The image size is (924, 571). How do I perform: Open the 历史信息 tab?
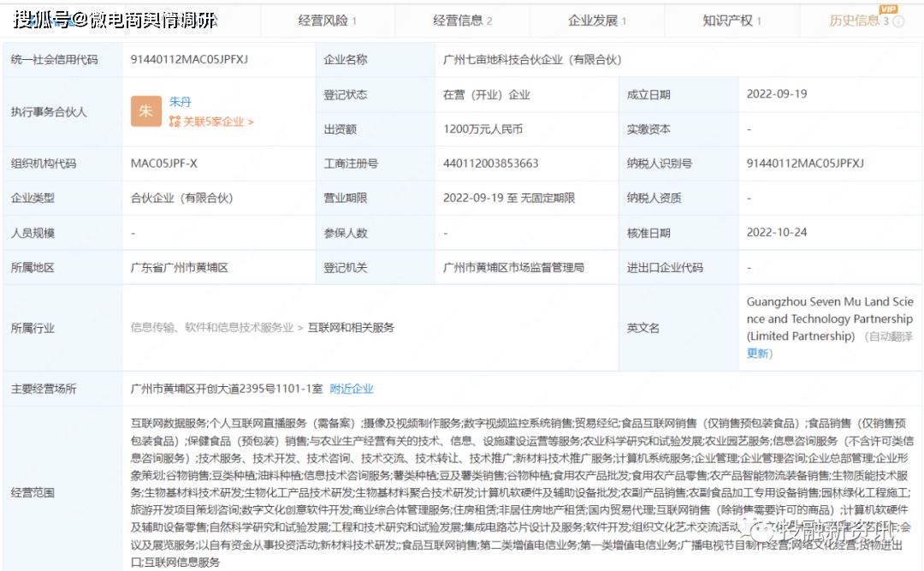click(854, 21)
